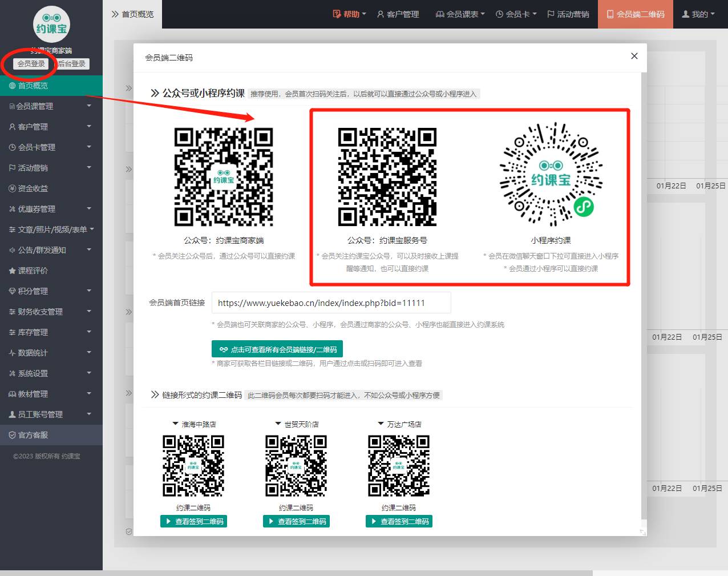The width and height of the screenshot is (728, 576).
Task: Collapse the 万达广场店 store arrow
Action: point(381,424)
